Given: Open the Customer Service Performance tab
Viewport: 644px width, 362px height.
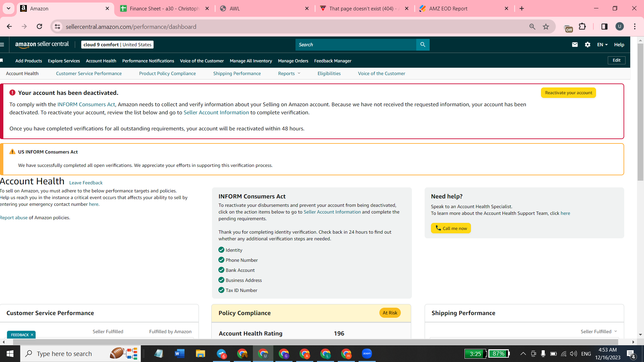Looking at the screenshot, I should pos(89,73).
